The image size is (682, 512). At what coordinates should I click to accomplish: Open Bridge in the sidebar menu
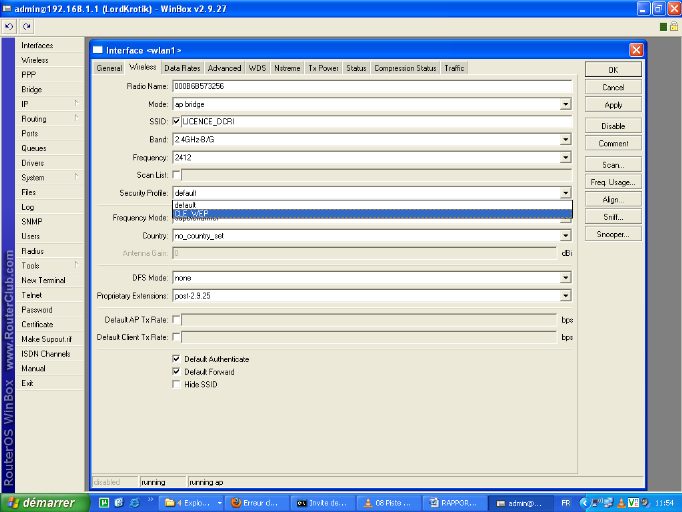tap(49, 89)
